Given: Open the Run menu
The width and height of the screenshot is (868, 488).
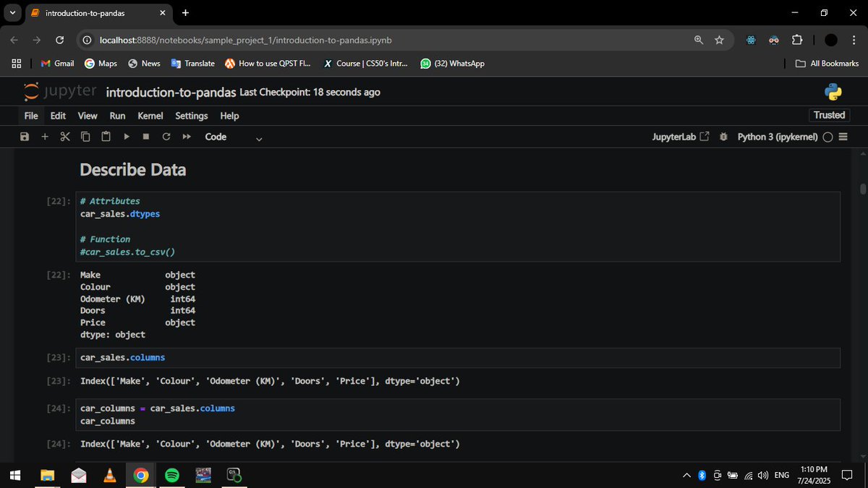Looking at the screenshot, I should [x=117, y=116].
